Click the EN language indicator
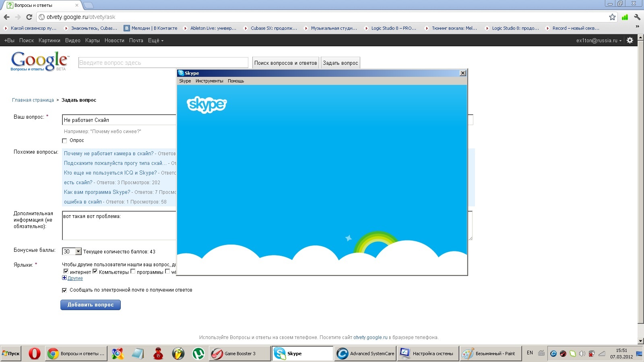 [530, 353]
